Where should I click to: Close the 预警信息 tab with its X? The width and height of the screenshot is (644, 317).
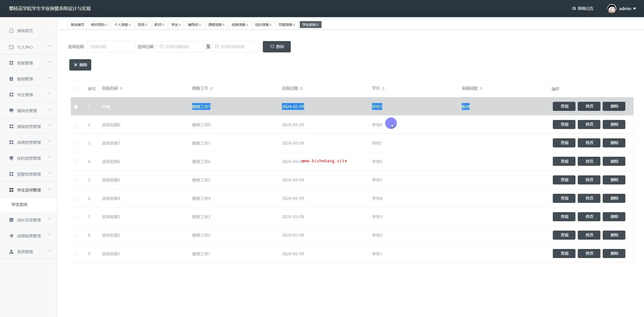coord(294,25)
